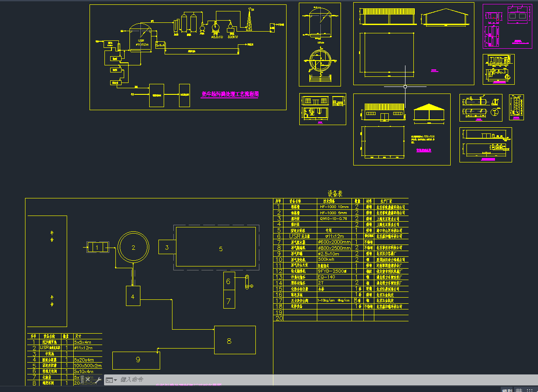Image resolution: width=538 pixels, height=392 pixels.
Task: Select the 'HF-1000 10mm' specification cell
Action: point(334,207)
